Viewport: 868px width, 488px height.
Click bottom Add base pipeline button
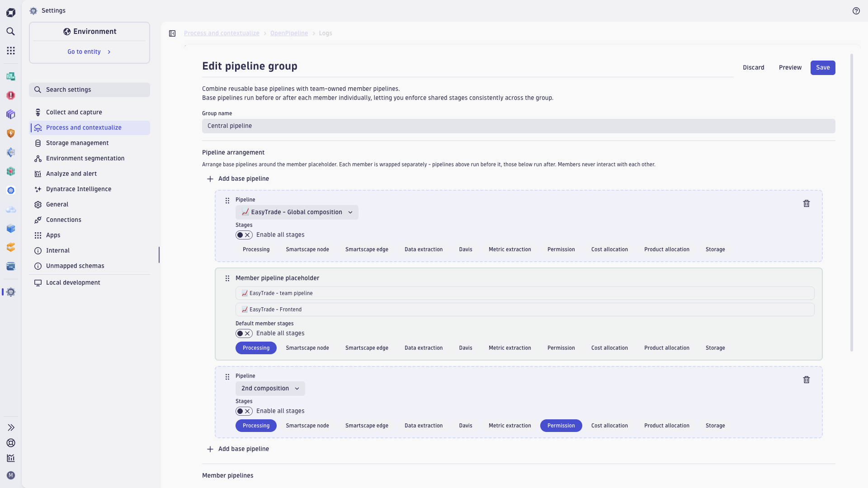click(x=238, y=449)
